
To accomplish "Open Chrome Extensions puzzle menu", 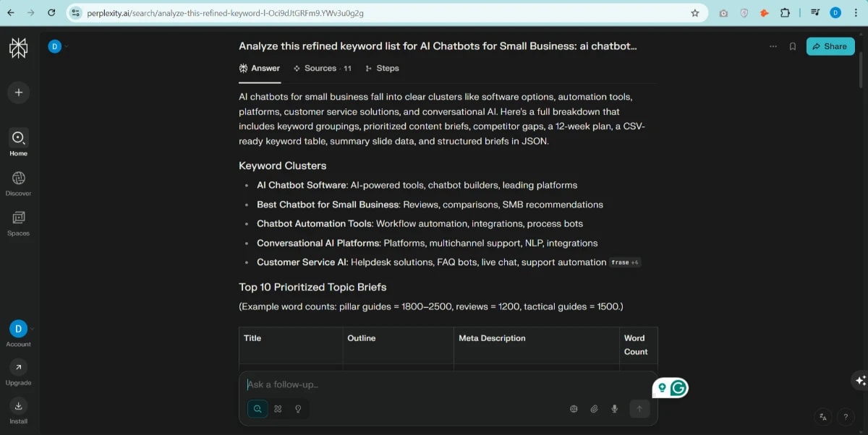I will pyautogui.click(x=785, y=12).
